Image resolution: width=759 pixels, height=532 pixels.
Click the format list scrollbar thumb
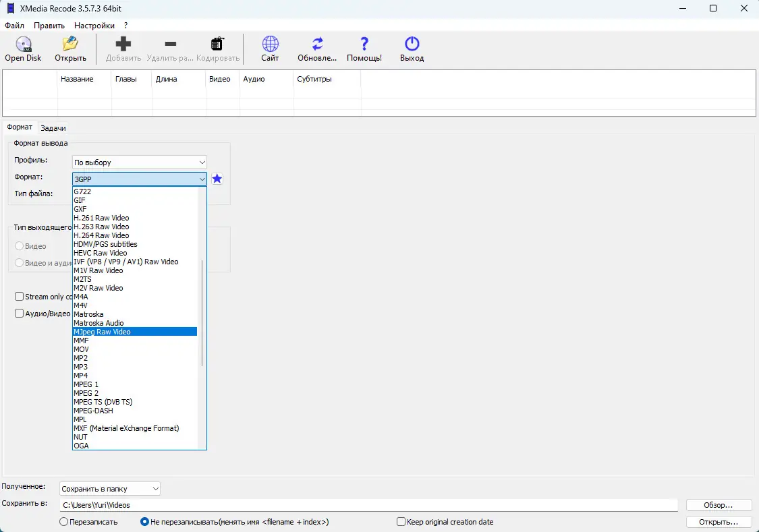(202, 314)
